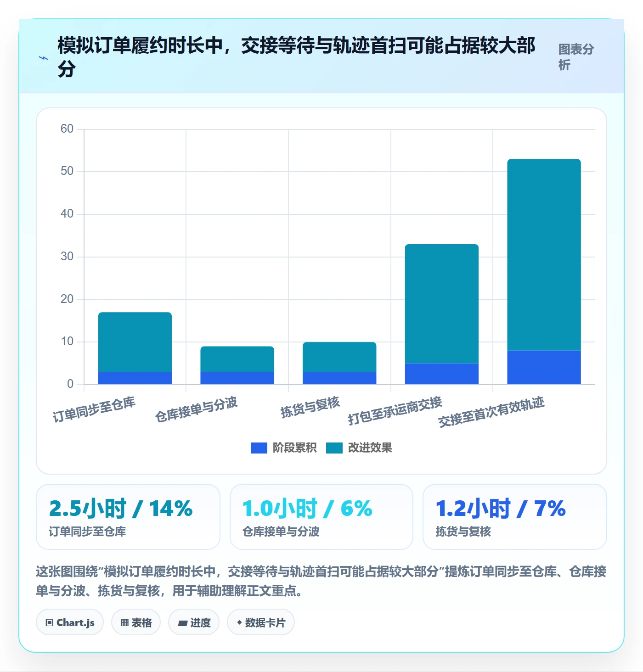Click the teal bar segment for 打包至承运商交接

click(442, 304)
